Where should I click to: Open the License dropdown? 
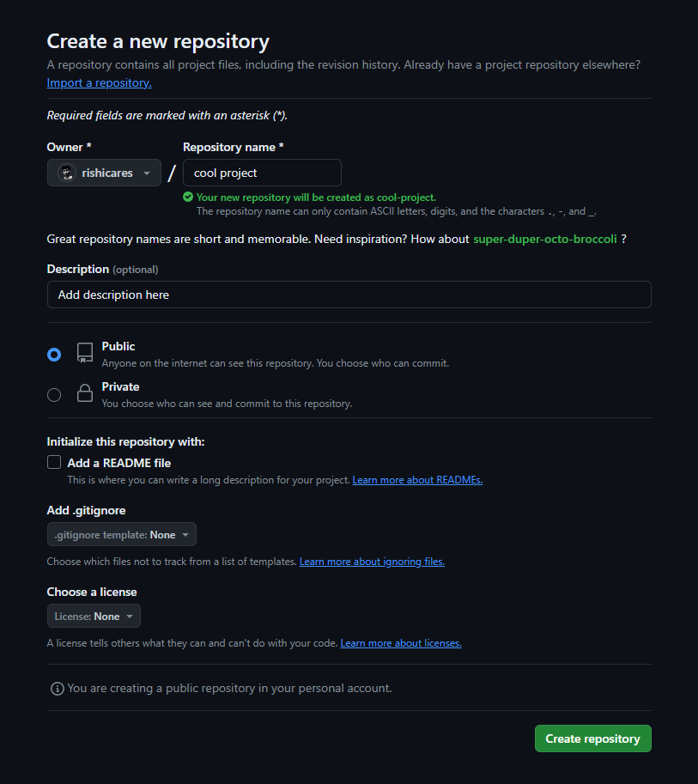coord(94,616)
